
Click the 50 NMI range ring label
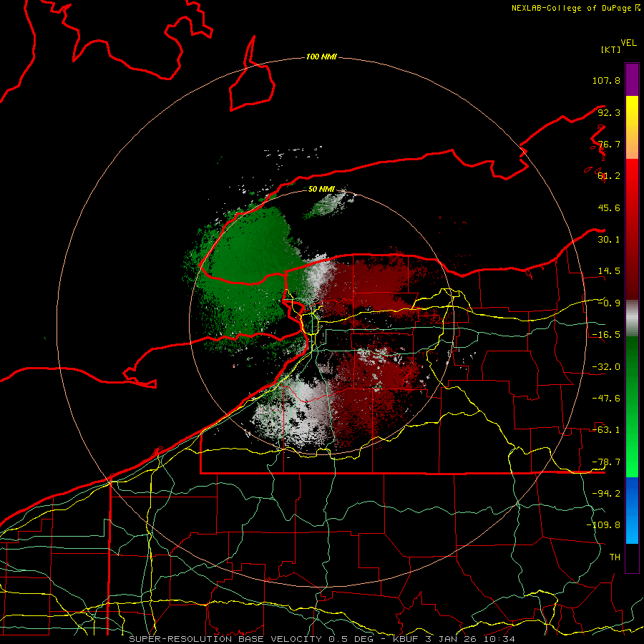pyautogui.click(x=321, y=190)
